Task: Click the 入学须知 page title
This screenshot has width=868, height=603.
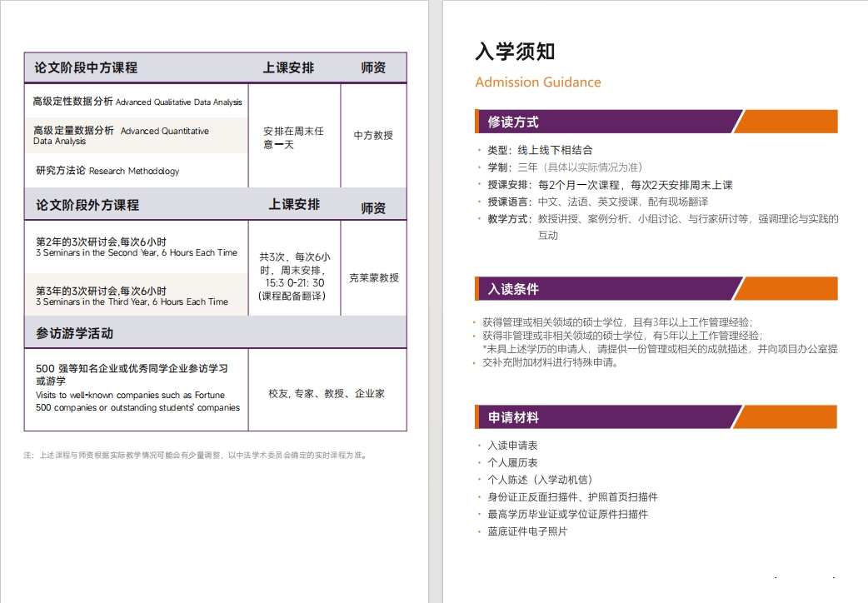Action: pyautogui.click(x=515, y=52)
